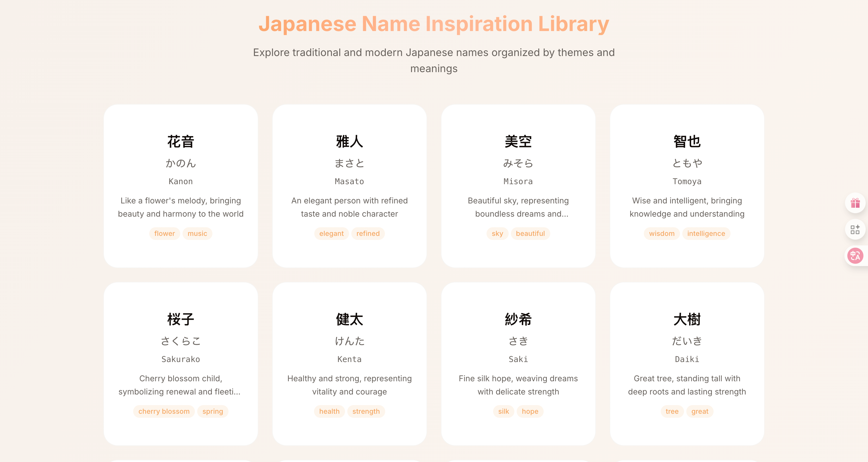868x462 pixels.
Task: Choose the 'tree' tag
Action: coord(672,411)
